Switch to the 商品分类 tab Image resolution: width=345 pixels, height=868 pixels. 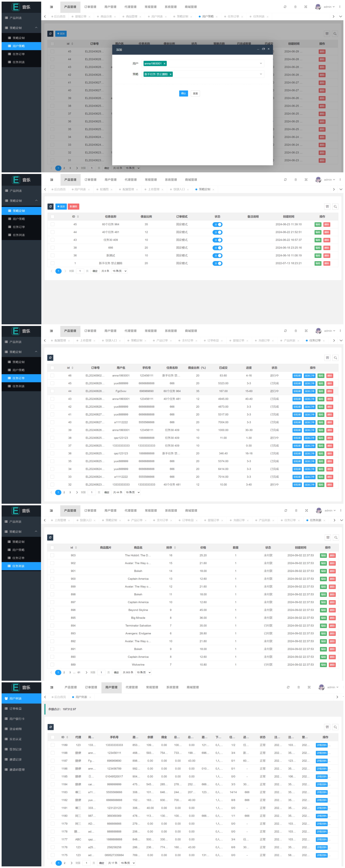point(106,17)
